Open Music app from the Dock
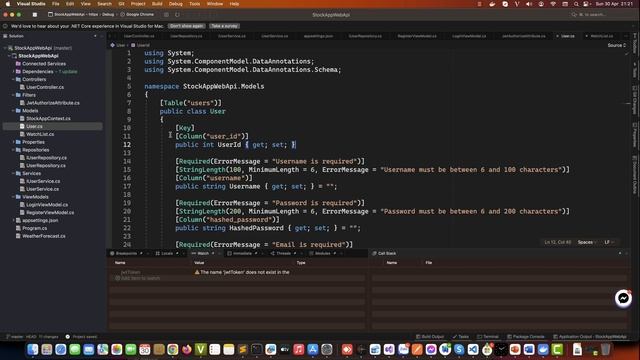Screen dimensions: 640x360 point(298,349)
